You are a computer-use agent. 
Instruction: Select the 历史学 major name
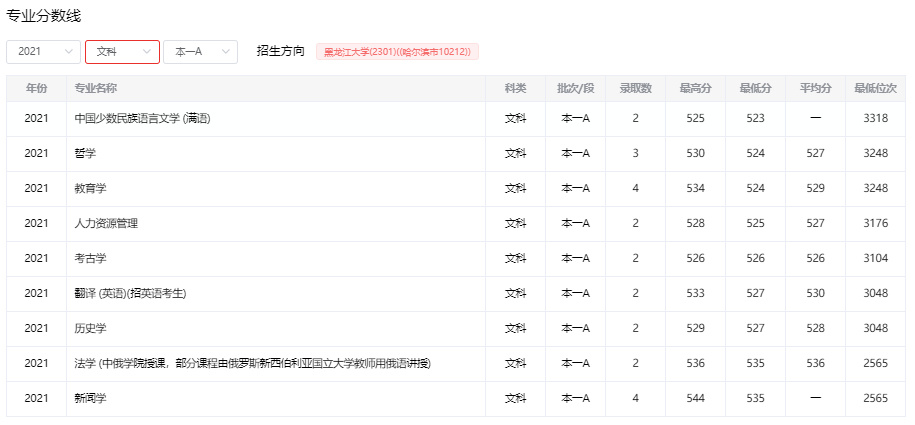91,329
